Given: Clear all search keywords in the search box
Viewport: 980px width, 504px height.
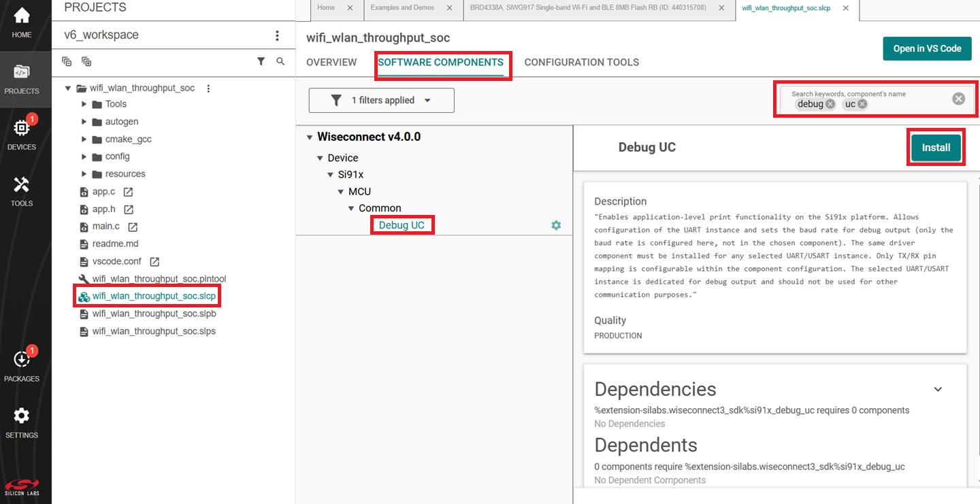Looking at the screenshot, I should tap(958, 99).
